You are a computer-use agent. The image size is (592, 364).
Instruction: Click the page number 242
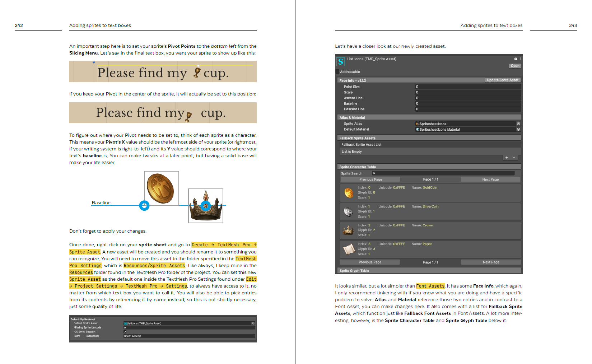click(19, 25)
